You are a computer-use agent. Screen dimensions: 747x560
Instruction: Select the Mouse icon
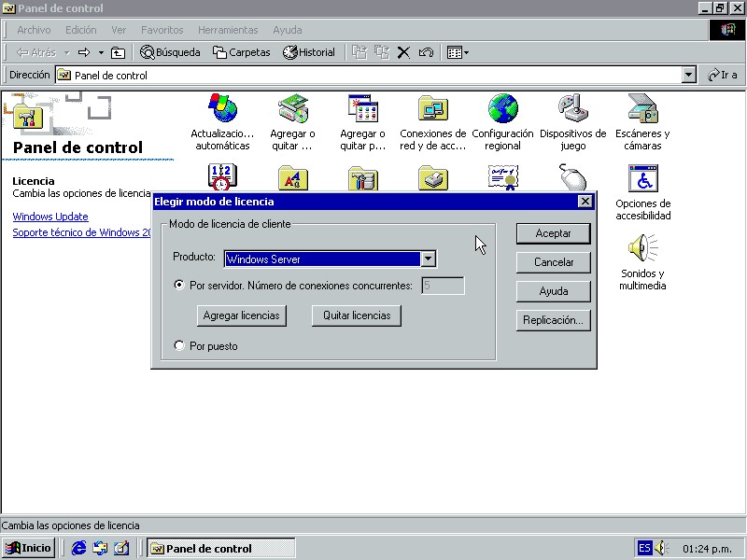coord(572,177)
